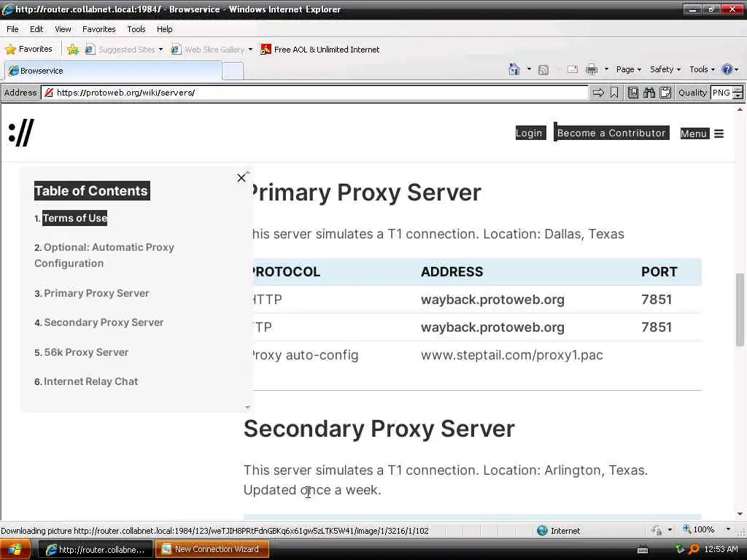This screenshot has height=560, width=747.
Task: Click the Windows Start button
Action: point(15,549)
